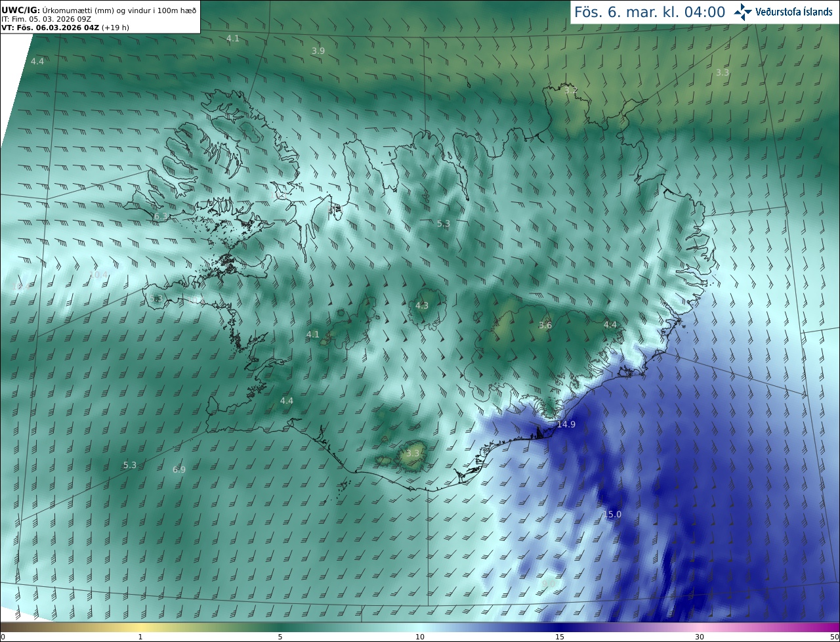This screenshot has height=642, width=840.
Task: Click the 6.9 value southwest of Iceland
Action: coord(179,470)
